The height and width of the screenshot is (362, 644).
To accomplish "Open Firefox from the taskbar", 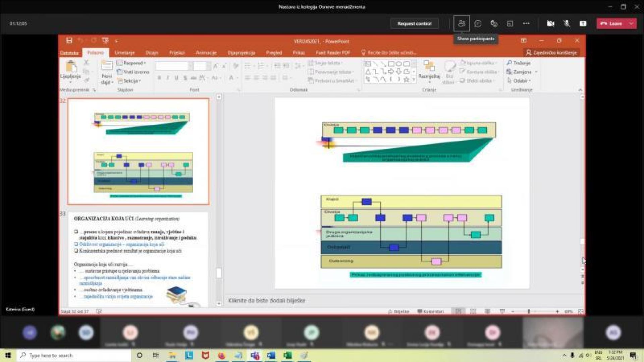I will tap(222, 355).
